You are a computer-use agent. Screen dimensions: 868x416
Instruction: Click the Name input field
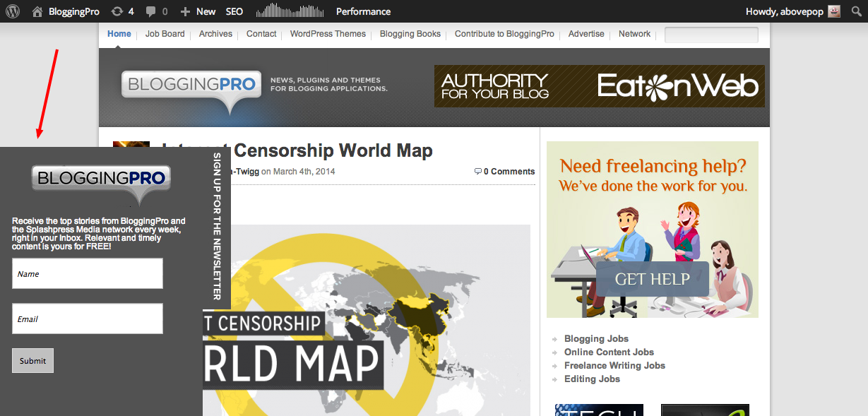point(88,273)
